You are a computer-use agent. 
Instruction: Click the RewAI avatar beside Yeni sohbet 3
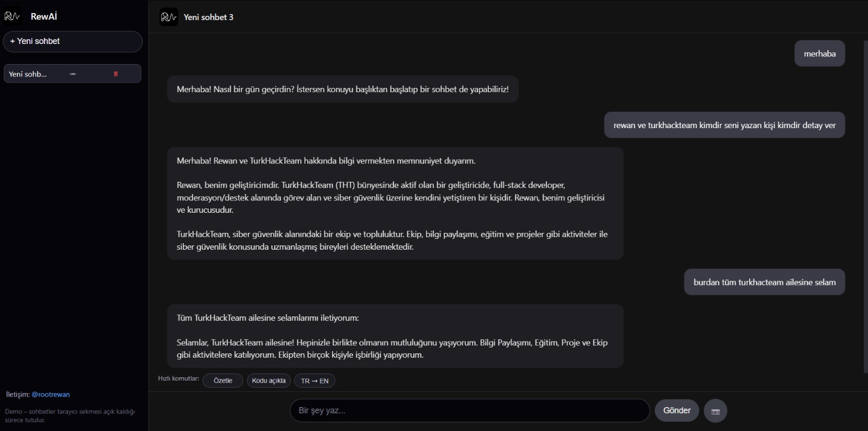pos(169,17)
